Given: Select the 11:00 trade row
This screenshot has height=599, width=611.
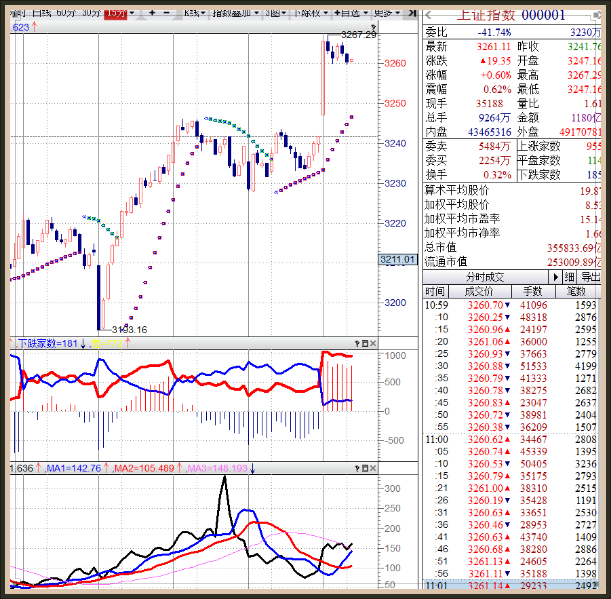Looking at the screenshot, I should (512, 439).
